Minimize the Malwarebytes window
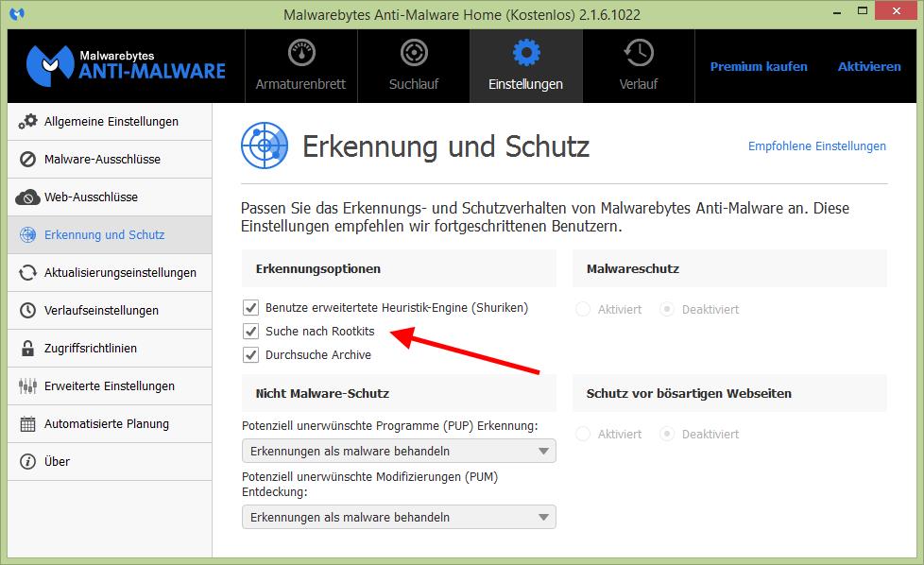Image resolution: width=924 pixels, height=565 pixels. [x=837, y=11]
